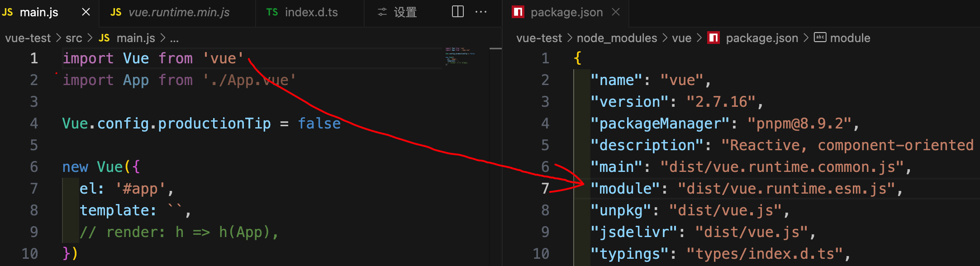Click line number 3 in package.json
This screenshot has width=980, height=266.
[545, 102]
